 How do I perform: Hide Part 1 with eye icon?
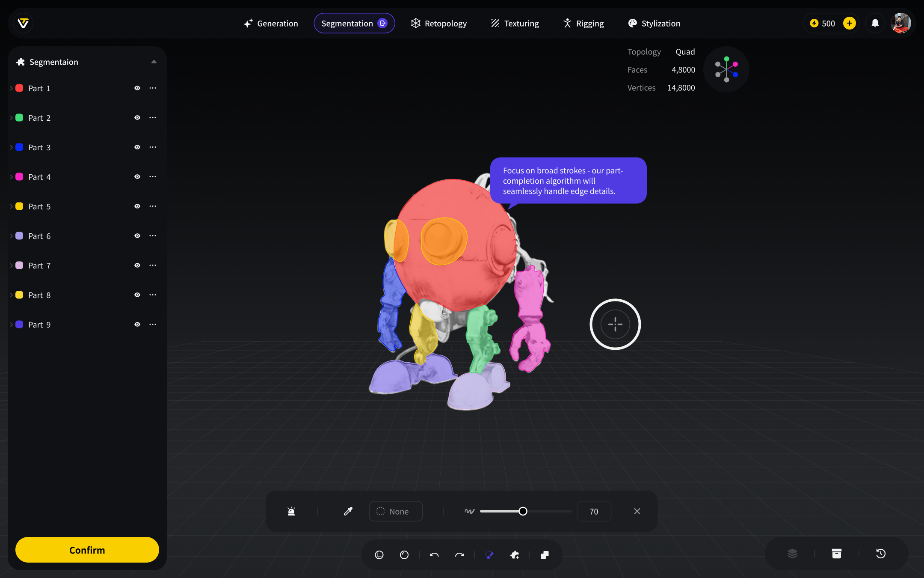(x=137, y=88)
